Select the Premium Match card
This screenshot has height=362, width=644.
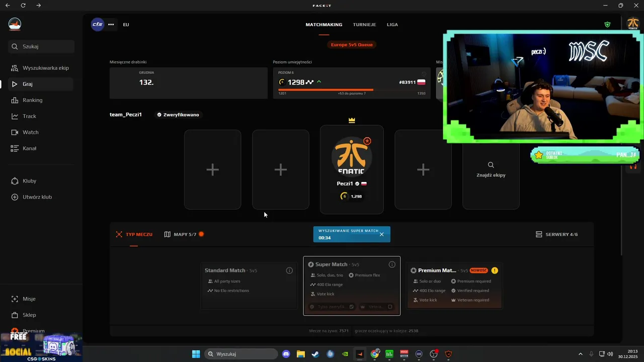click(455, 285)
